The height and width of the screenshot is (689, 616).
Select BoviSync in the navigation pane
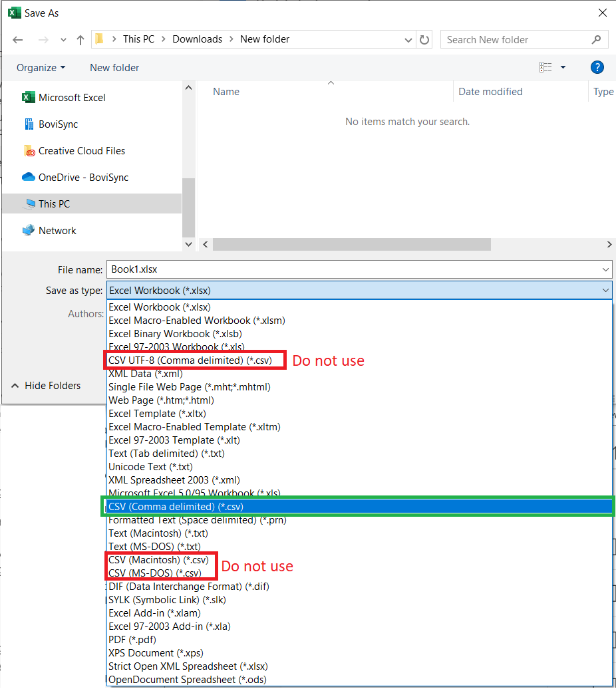tap(51, 124)
